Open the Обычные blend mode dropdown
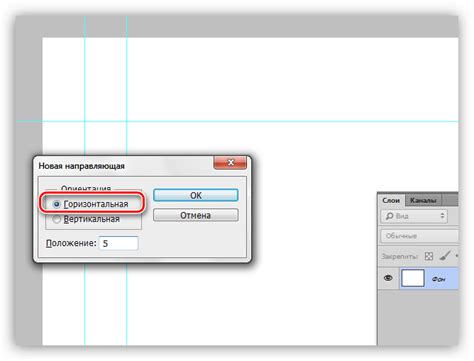The image size is (474, 361). click(420, 236)
